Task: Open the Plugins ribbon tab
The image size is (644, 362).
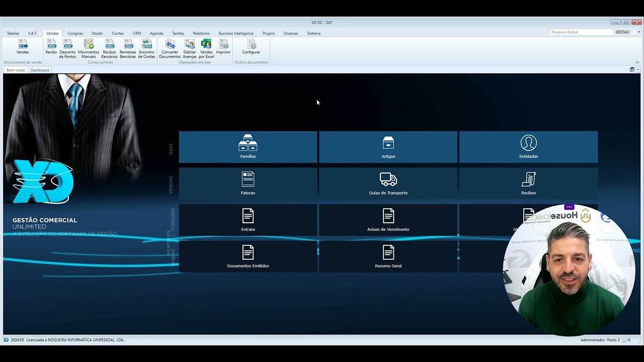Action: tap(269, 33)
